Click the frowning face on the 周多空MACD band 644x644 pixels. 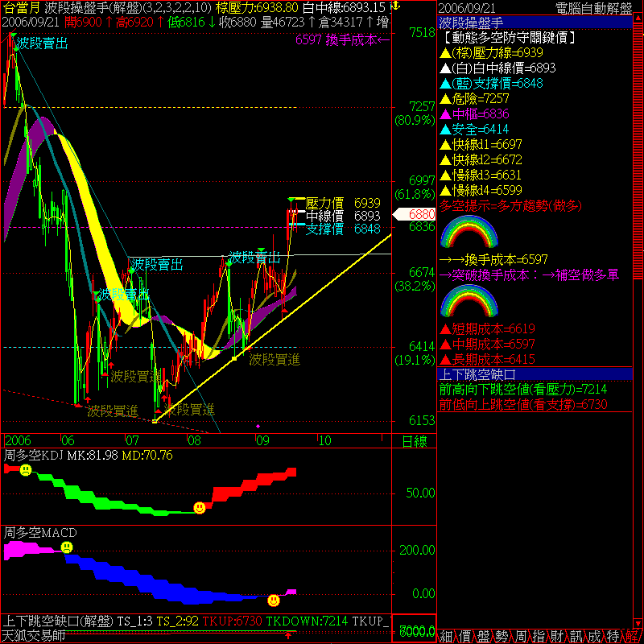pos(67,547)
